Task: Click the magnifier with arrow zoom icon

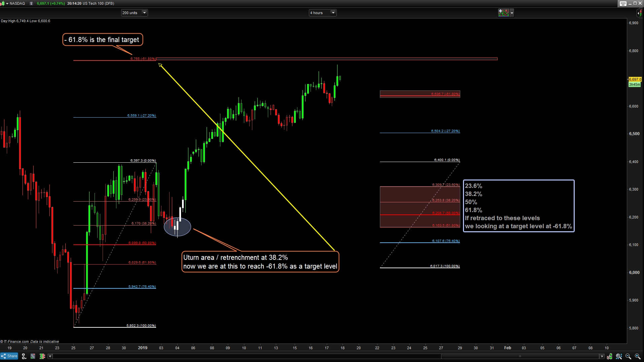Action: [619, 356]
